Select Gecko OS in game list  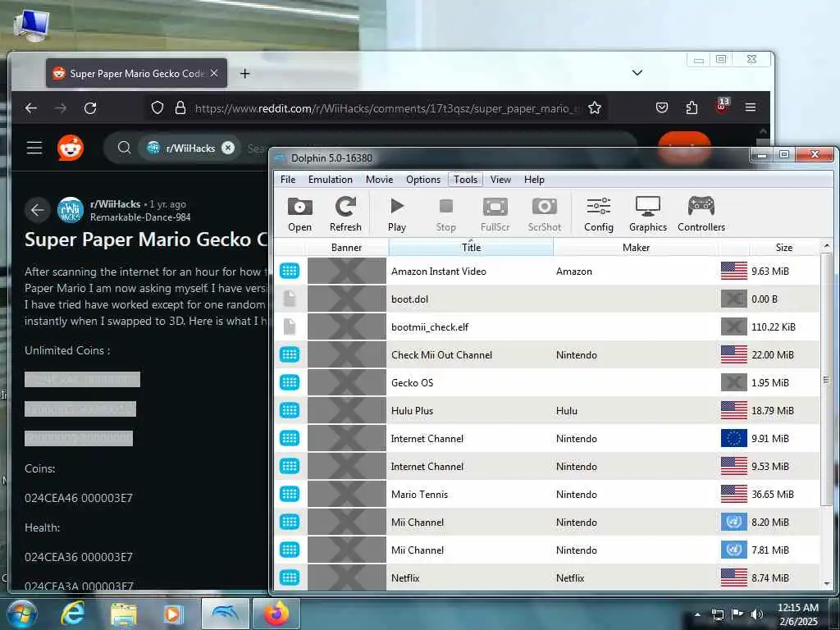[546, 382]
